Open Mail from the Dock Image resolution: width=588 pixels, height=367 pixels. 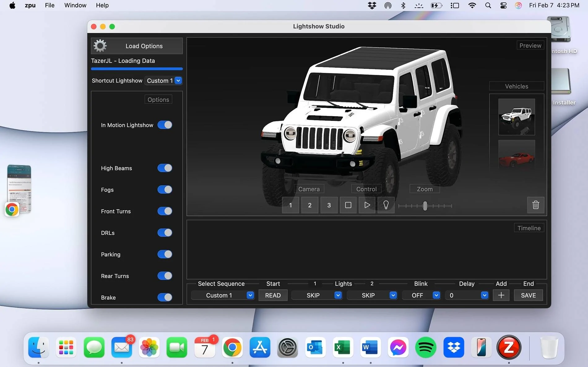point(122,347)
